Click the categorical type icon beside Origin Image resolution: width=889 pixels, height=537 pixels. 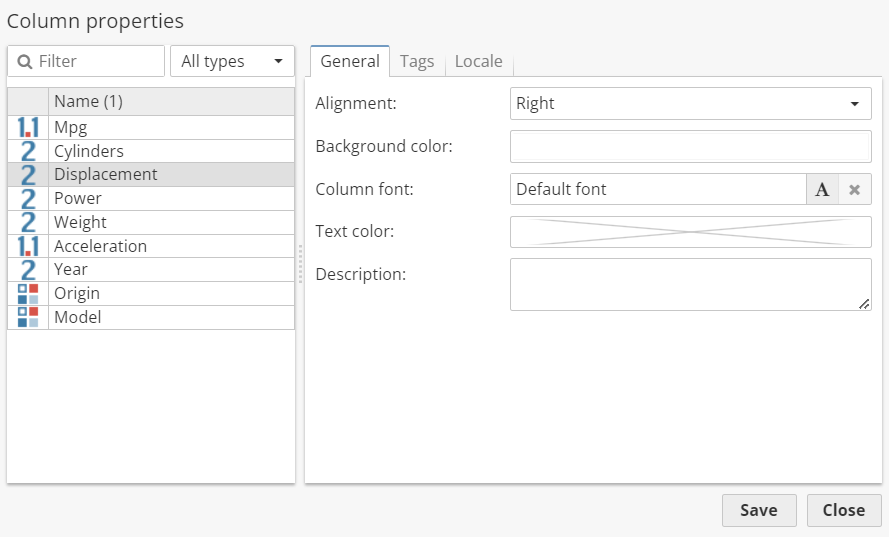(28, 294)
